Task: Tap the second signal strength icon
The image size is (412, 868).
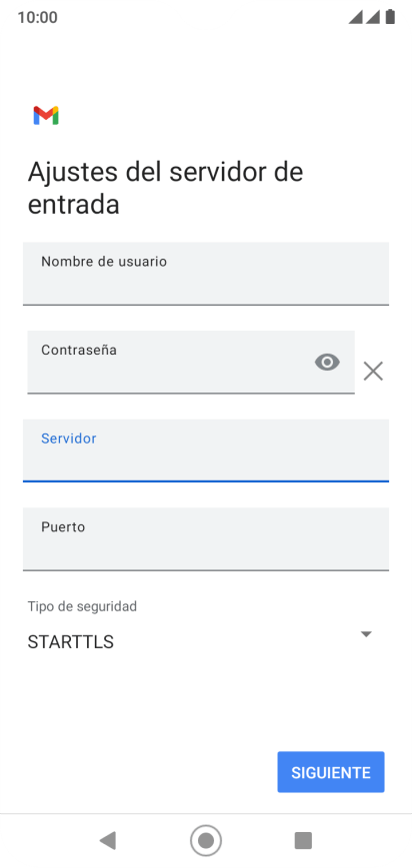Action: pos(372,17)
